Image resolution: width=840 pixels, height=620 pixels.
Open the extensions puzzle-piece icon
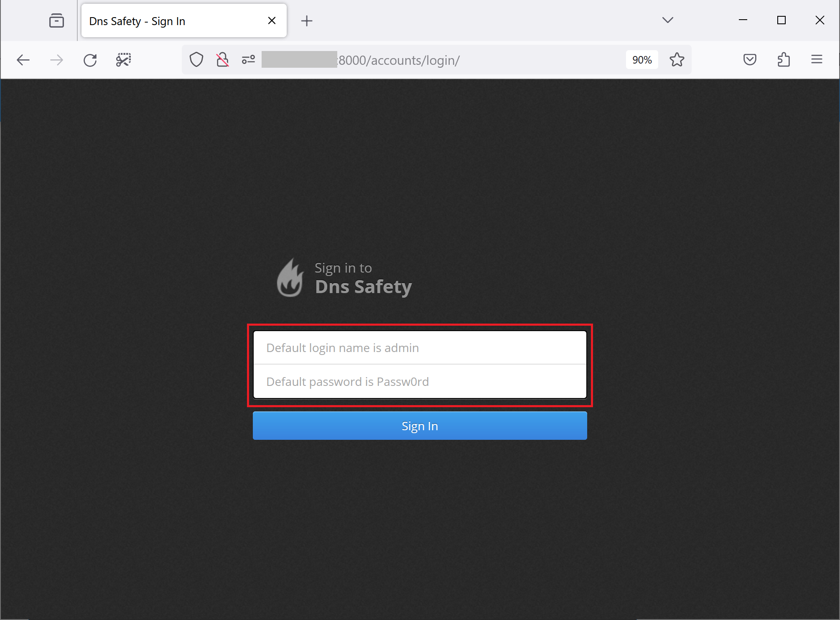784,59
